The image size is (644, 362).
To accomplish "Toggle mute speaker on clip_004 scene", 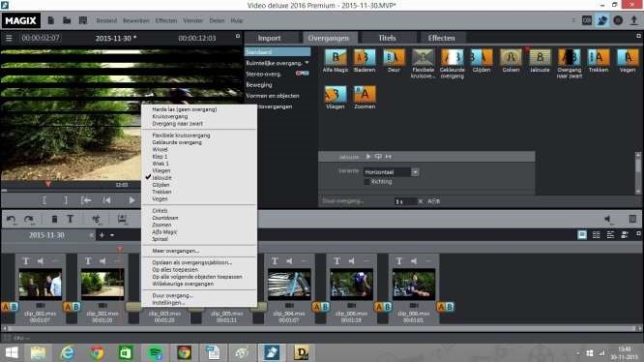I will 289,261.
